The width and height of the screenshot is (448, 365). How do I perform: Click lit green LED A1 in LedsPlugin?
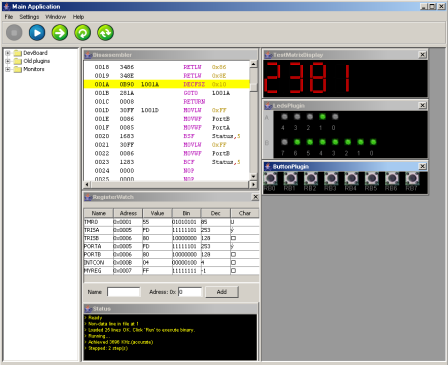[x=322, y=117]
